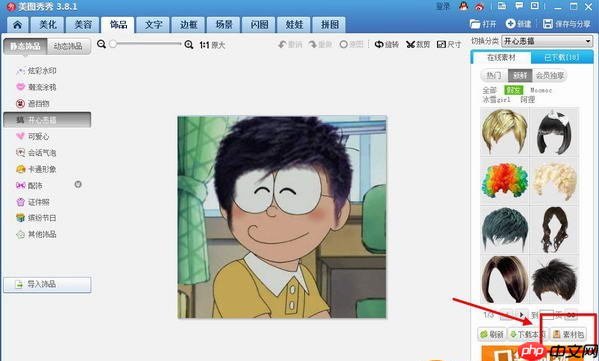Select the highlighted 开心恶搞 category

[x=47, y=120]
